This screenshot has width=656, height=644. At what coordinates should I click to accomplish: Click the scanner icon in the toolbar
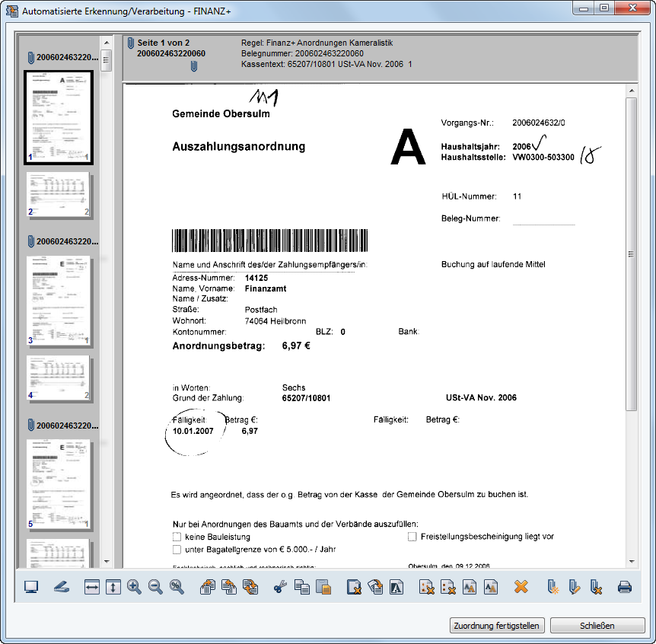pyautogui.click(x=62, y=588)
